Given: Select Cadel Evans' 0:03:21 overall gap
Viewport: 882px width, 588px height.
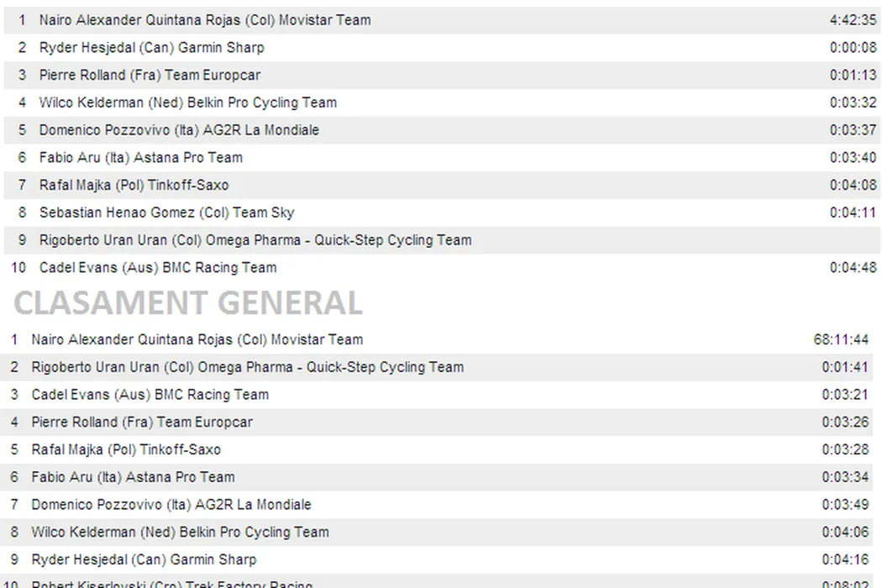Looking at the screenshot, I should point(845,395).
